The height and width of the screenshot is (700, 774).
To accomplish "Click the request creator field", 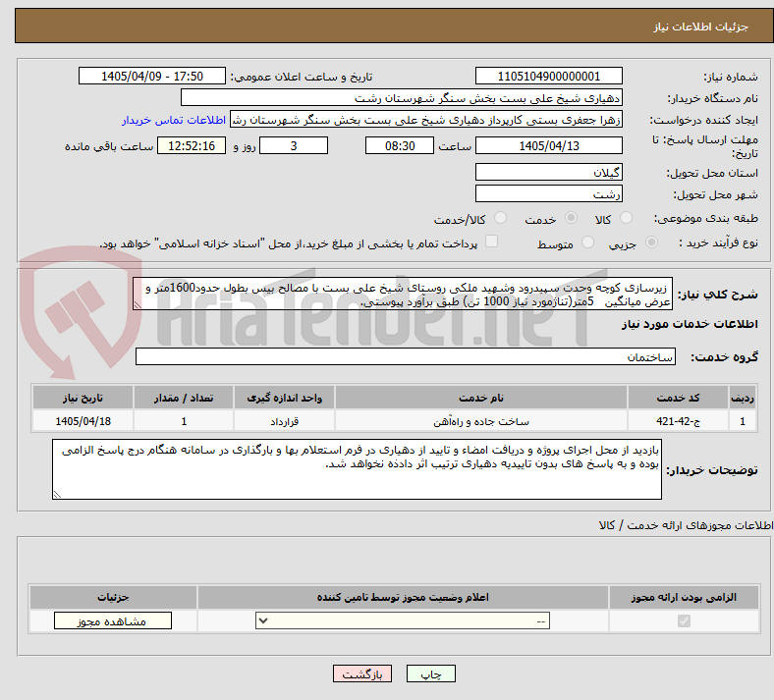I will (x=426, y=120).
